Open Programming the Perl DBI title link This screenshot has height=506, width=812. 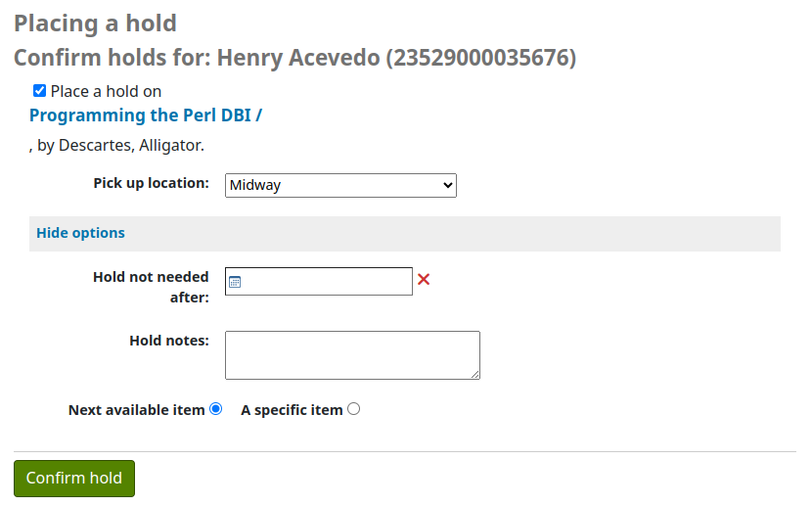pos(146,115)
